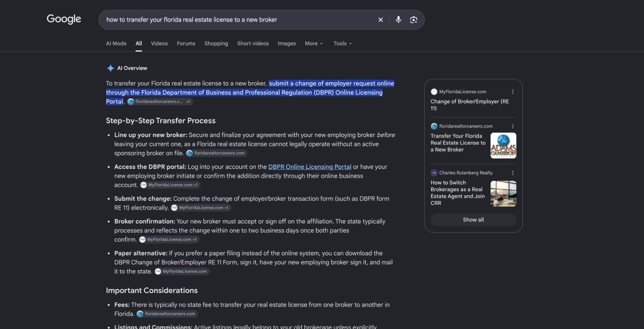Click the Google logo
This screenshot has width=644, height=329.
[x=64, y=19]
